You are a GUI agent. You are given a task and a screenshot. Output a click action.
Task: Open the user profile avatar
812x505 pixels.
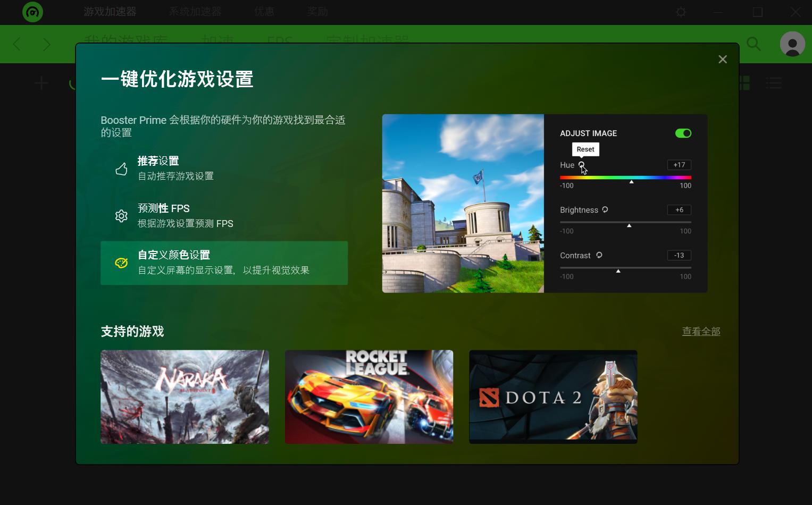[x=792, y=44]
